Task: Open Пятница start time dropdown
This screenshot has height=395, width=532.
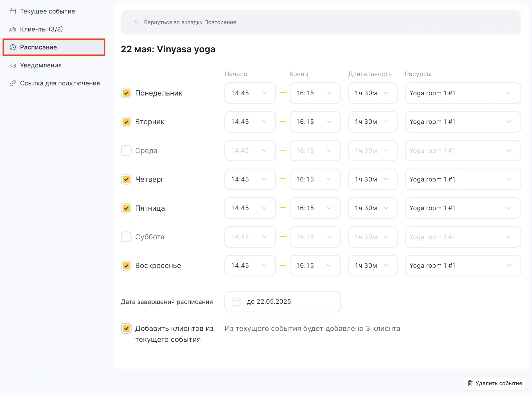Action: point(250,208)
